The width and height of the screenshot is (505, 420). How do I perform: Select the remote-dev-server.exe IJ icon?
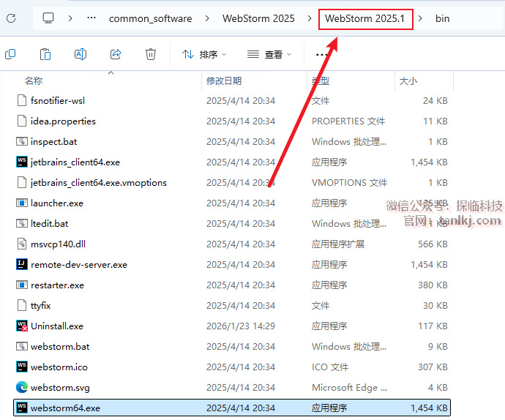click(22, 264)
